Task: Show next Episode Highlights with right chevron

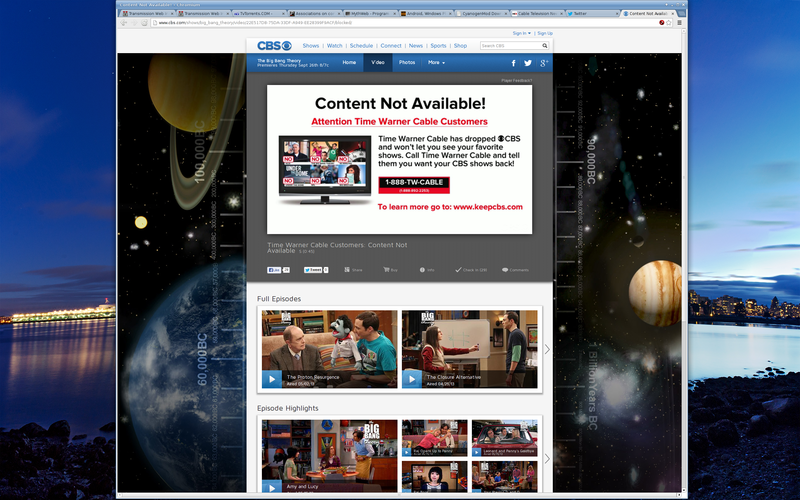Action: pyautogui.click(x=547, y=459)
